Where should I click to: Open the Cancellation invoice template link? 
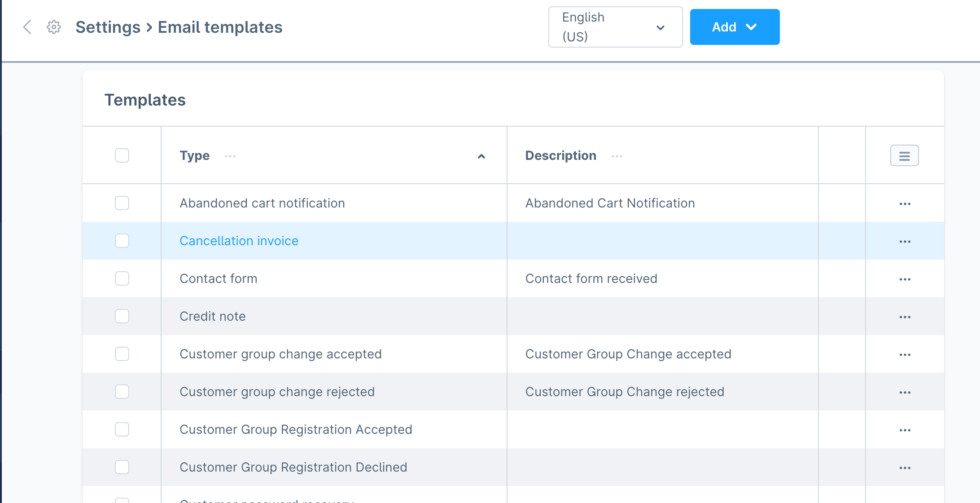point(239,241)
